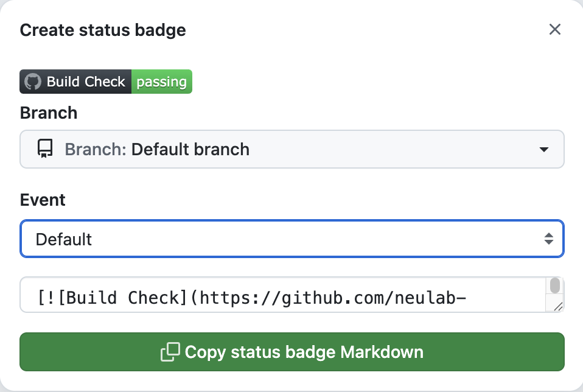Click the copy icon on the green button

pos(170,352)
